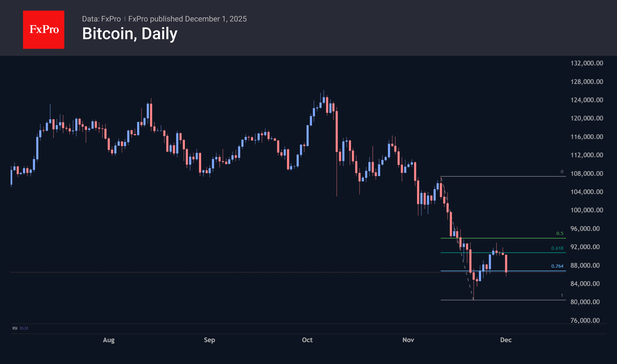Click the red FxPro logo

44,30
